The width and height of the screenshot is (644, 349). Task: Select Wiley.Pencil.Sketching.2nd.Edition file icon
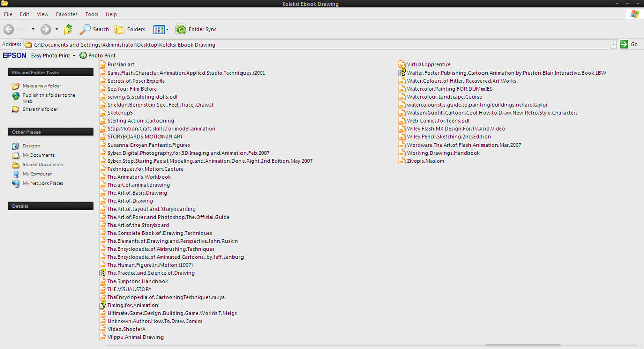click(402, 137)
